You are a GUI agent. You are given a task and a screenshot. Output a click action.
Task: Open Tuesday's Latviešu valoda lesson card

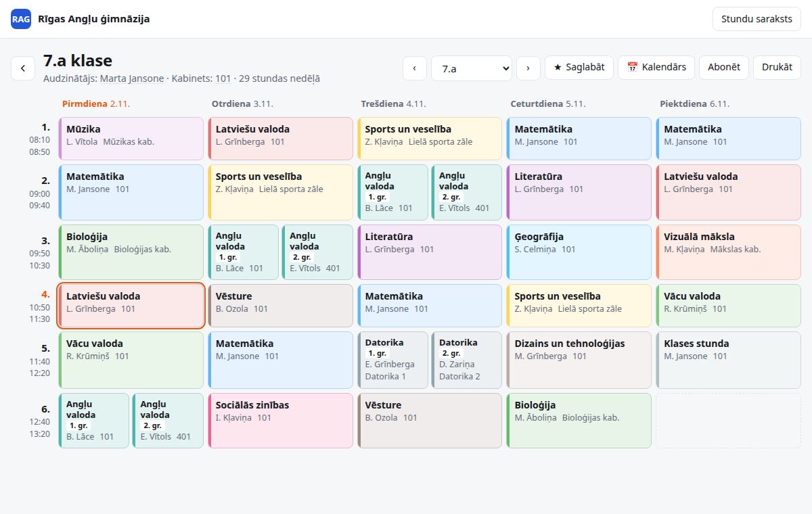point(281,139)
